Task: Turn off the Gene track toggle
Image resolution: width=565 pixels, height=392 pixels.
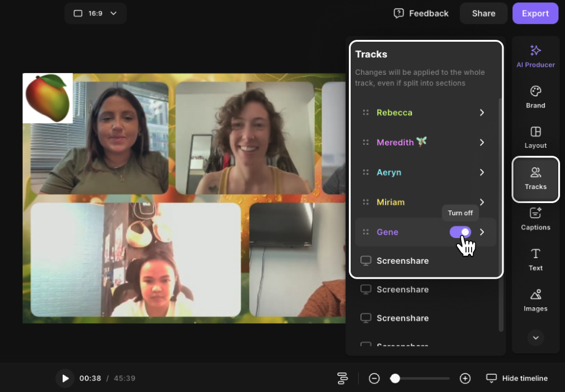Action: pyautogui.click(x=460, y=232)
